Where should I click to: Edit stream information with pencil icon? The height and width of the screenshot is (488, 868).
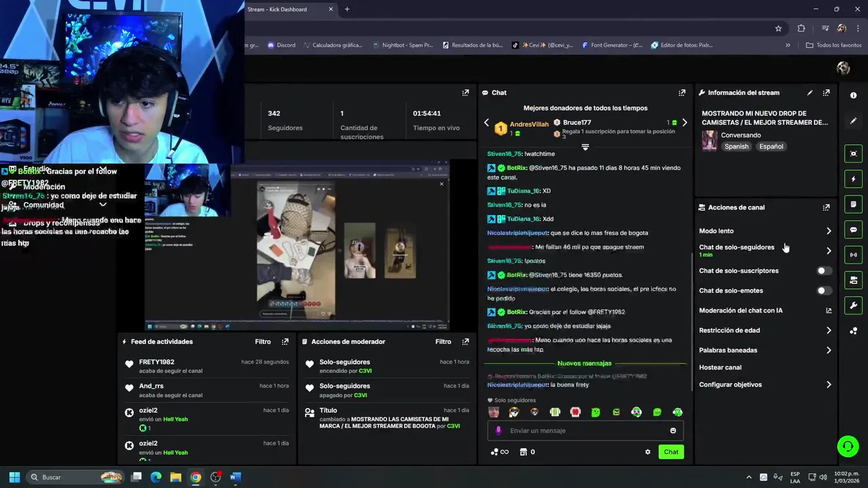(x=810, y=93)
